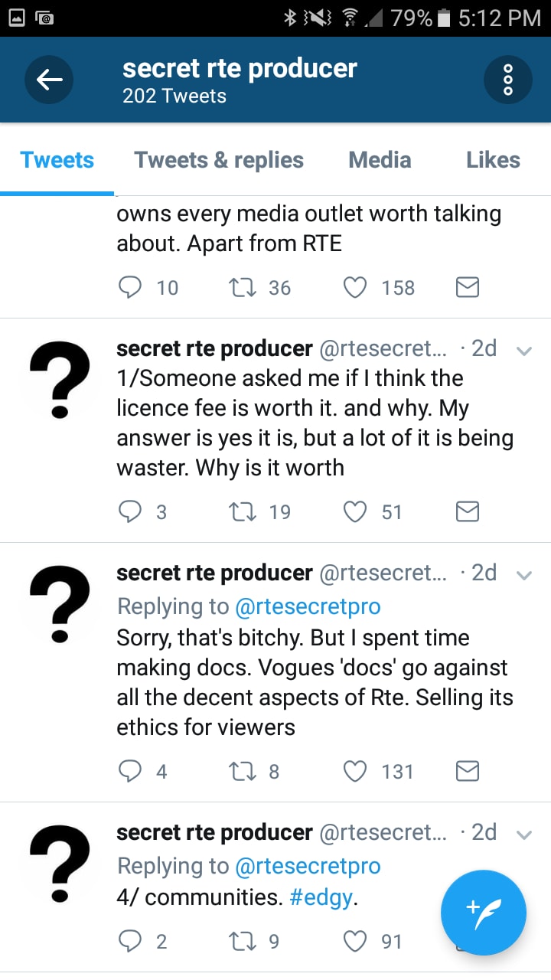Expand caret menu on licence fee tweet
This screenshot has width=551, height=980.
point(524,351)
